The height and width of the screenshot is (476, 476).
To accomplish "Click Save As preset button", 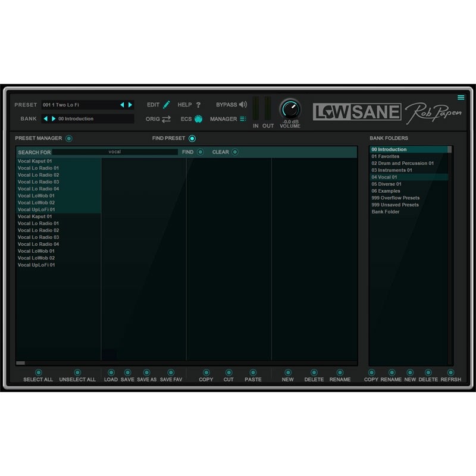I will click(x=146, y=372).
